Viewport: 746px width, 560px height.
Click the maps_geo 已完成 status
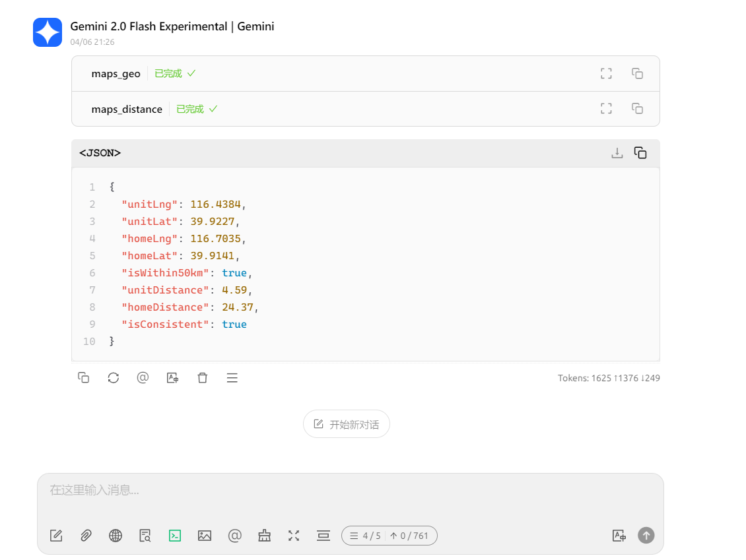pyautogui.click(x=175, y=73)
